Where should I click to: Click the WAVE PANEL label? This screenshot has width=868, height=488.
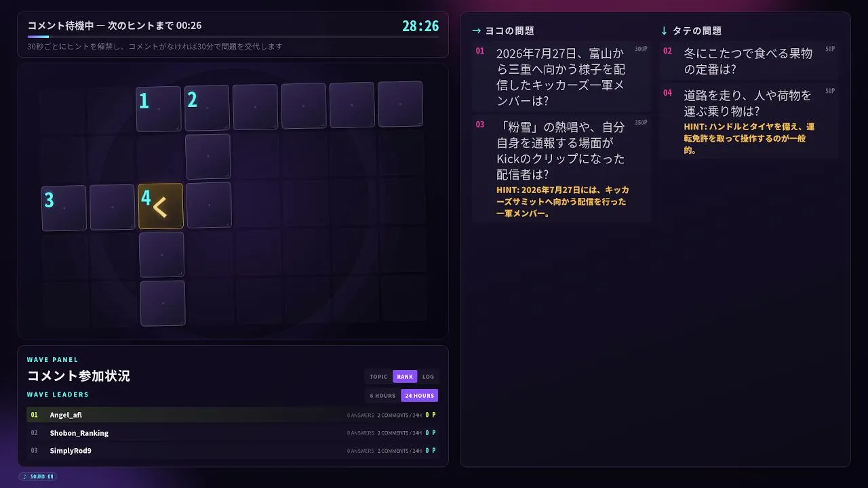(x=52, y=360)
